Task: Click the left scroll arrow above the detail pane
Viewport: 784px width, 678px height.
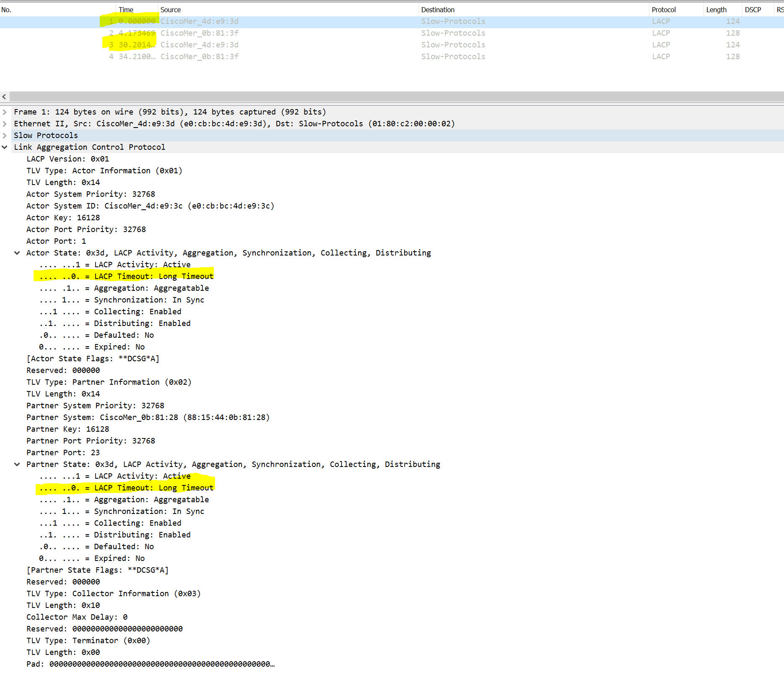Action: 4,96
